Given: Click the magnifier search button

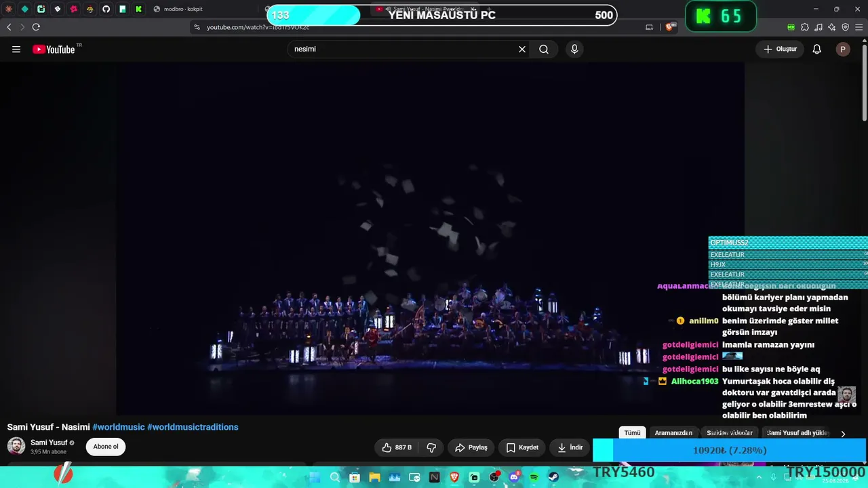Looking at the screenshot, I should 544,49.
